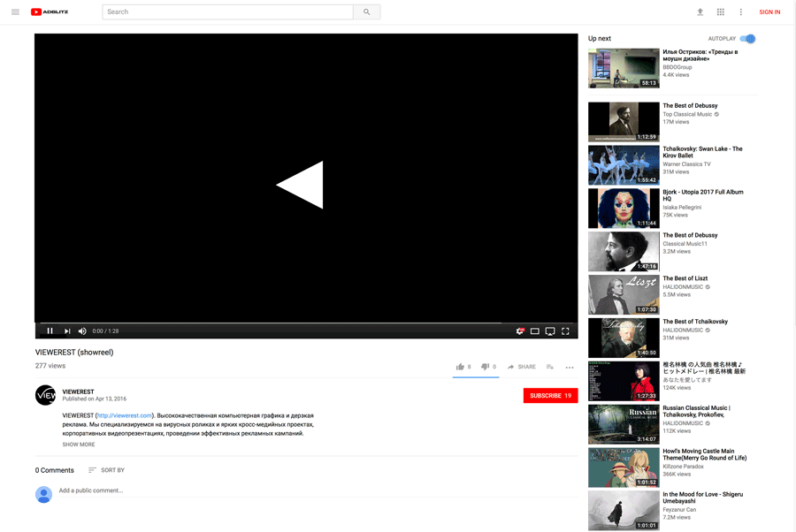This screenshot has height=532, width=796.
Task: Like the video with thumbs up
Action: click(460, 367)
